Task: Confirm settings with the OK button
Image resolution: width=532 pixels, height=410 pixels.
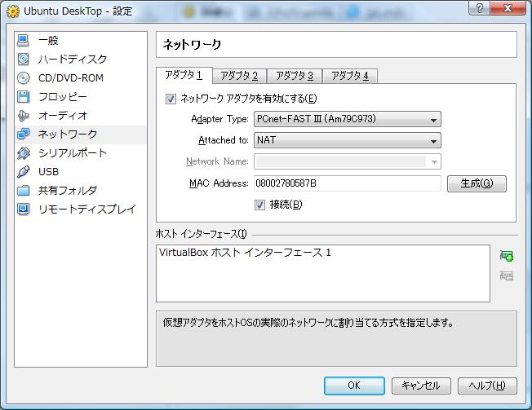Action: point(354,386)
